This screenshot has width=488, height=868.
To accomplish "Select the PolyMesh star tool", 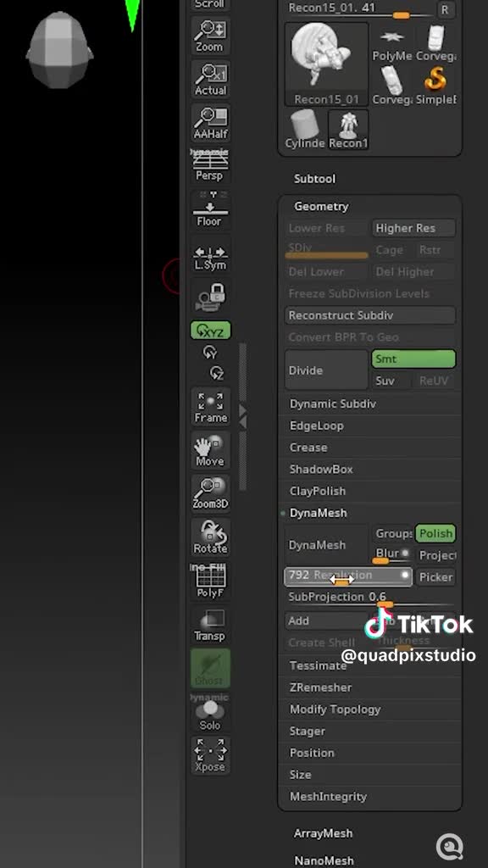I will point(391,43).
